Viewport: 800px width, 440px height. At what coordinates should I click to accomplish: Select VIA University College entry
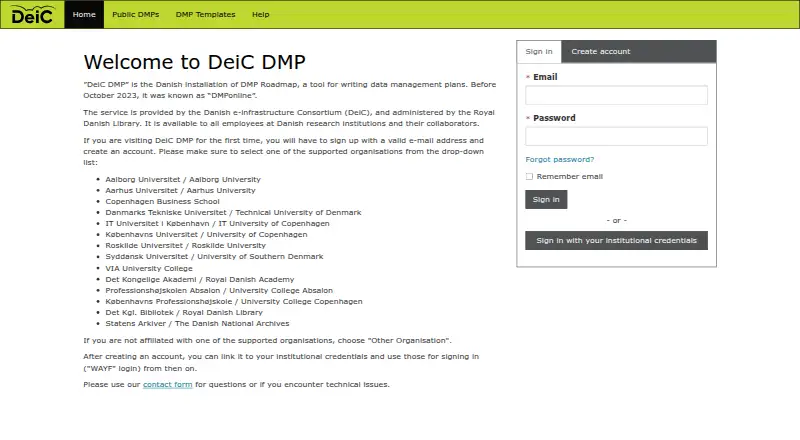149,268
